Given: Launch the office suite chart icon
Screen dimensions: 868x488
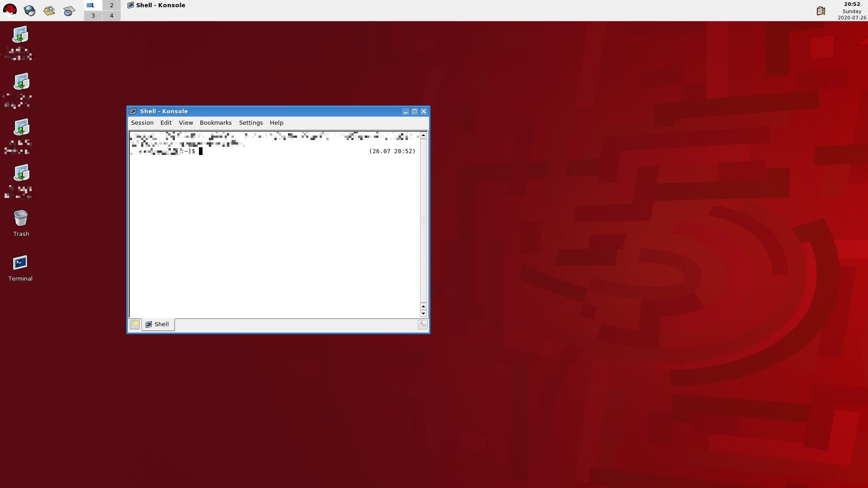Looking at the screenshot, I should tap(69, 11).
